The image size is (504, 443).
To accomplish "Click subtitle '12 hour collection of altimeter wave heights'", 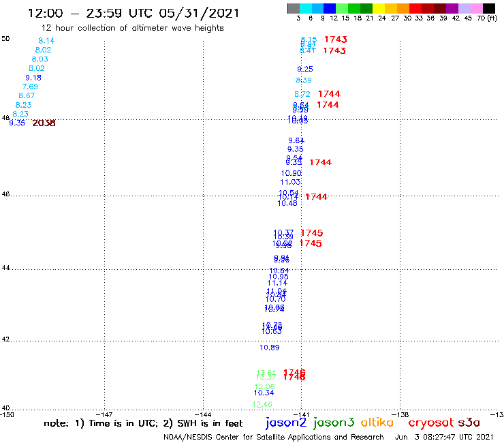I will pyautogui.click(x=132, y=28).
